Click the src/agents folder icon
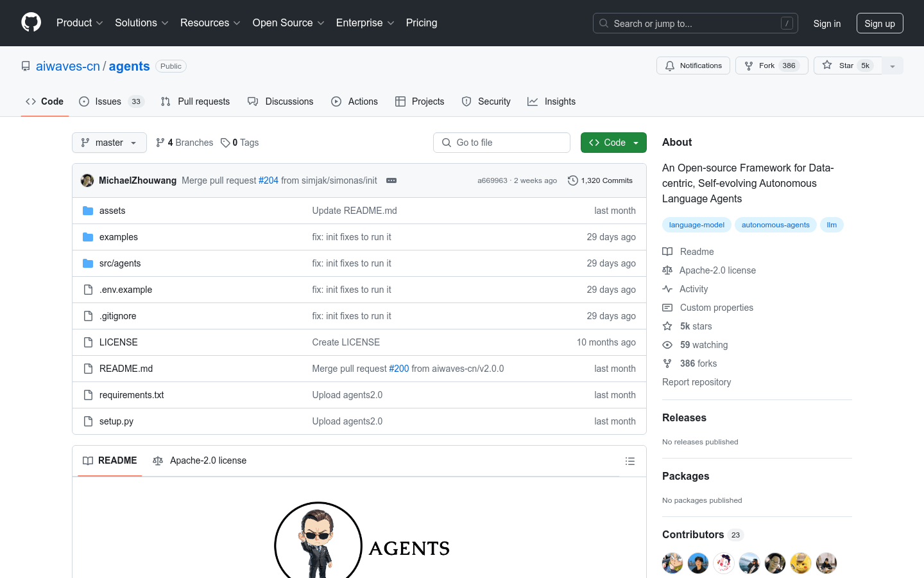The width and height of the screenshot is (924, 578). [88, 263]
